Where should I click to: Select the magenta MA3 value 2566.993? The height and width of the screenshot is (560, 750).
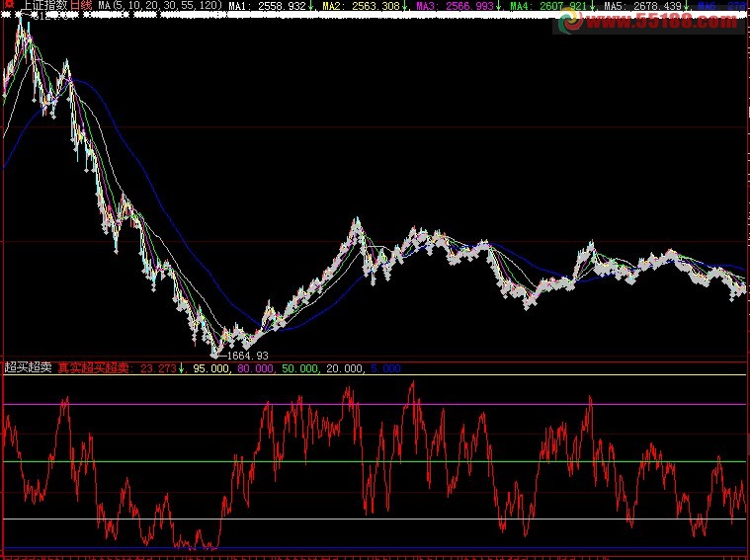pyautogui.click(x=470, y=6)
